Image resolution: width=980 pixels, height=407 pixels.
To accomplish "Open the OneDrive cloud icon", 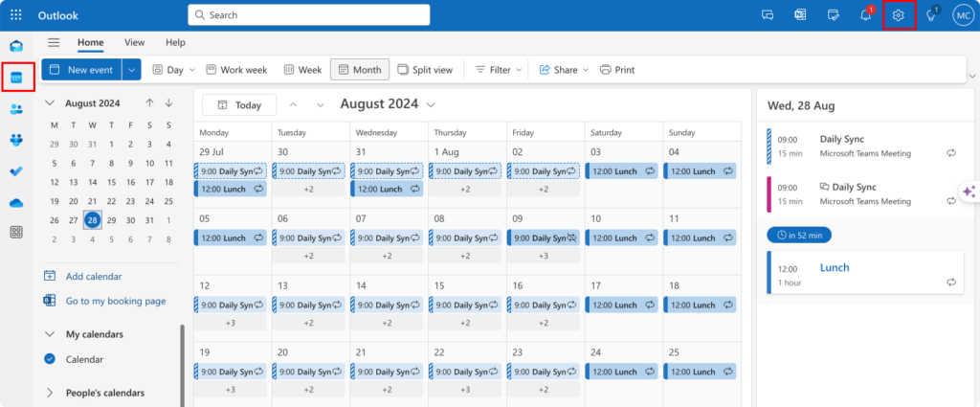I will pyautogui.click(x=16, y=202).
